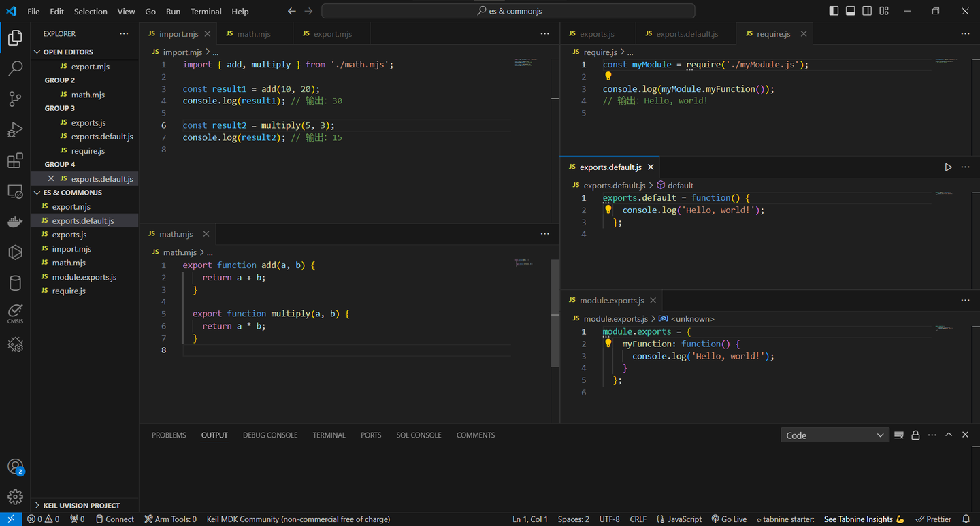Switch to the PROBLEMS panel tab
The image size is (980, 526).
[169, 435]
